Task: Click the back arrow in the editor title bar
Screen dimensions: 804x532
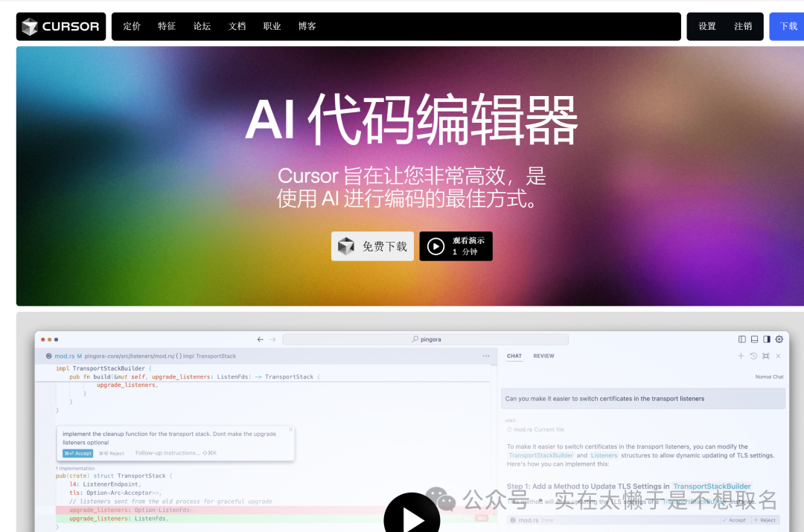Action: point(260,339)
